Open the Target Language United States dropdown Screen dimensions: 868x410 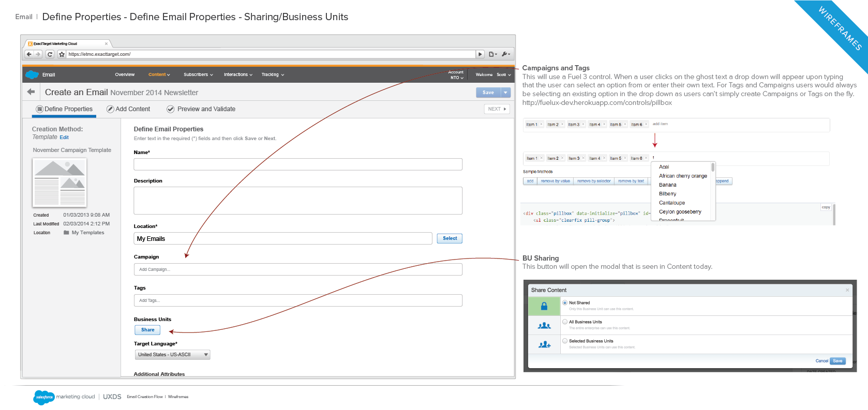(x=172, y=355)
